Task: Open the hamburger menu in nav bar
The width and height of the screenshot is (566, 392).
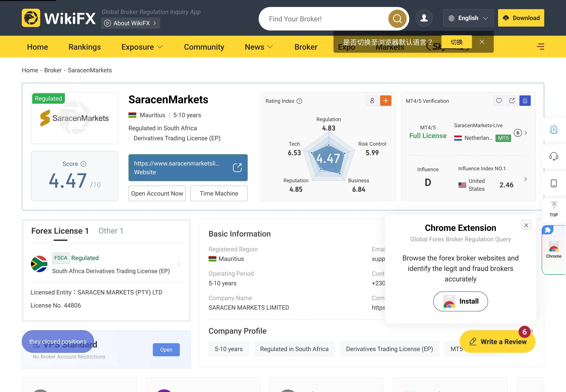Action: 541,46
